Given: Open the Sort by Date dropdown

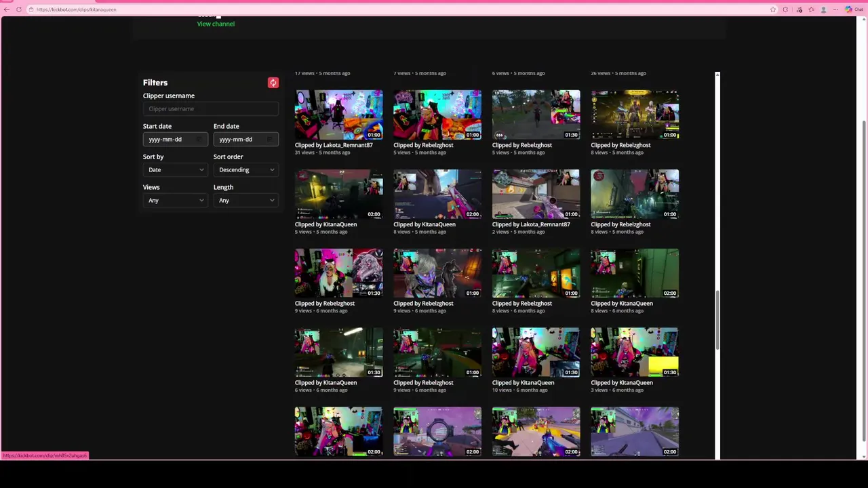Looking at the screenshot, I should [x=175, y=169].
